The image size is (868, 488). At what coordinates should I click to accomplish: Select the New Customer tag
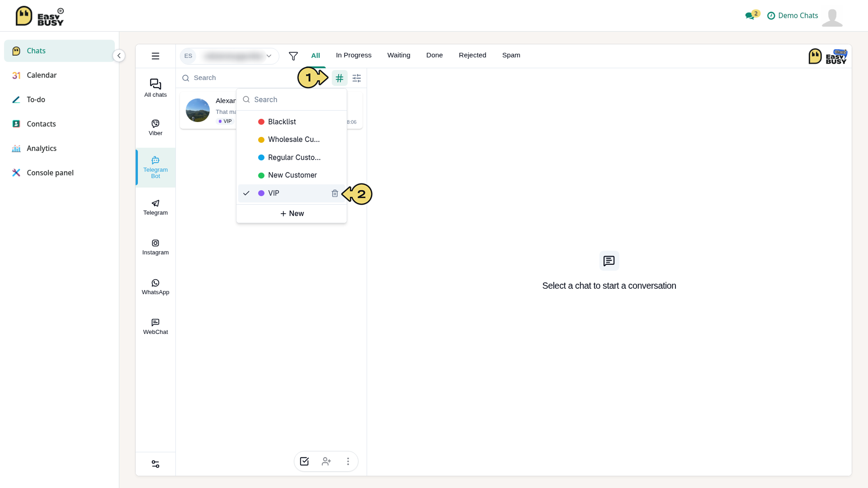tap(292, 175)
